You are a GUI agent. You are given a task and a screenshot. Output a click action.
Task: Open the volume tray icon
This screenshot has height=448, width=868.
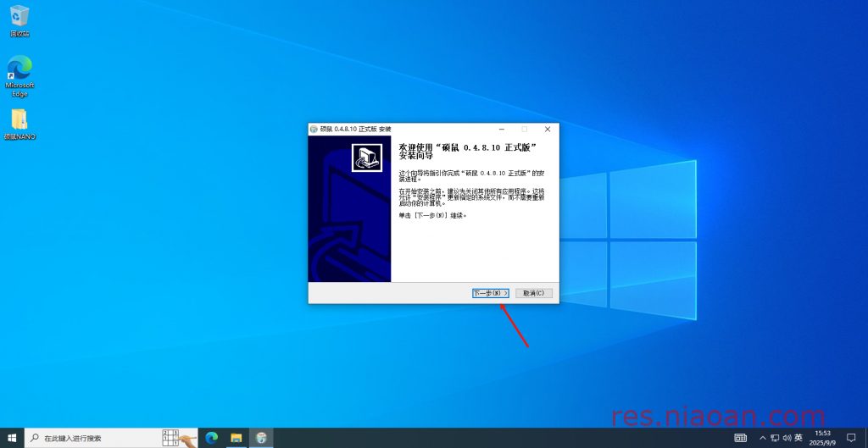click(x=787, y=438)
